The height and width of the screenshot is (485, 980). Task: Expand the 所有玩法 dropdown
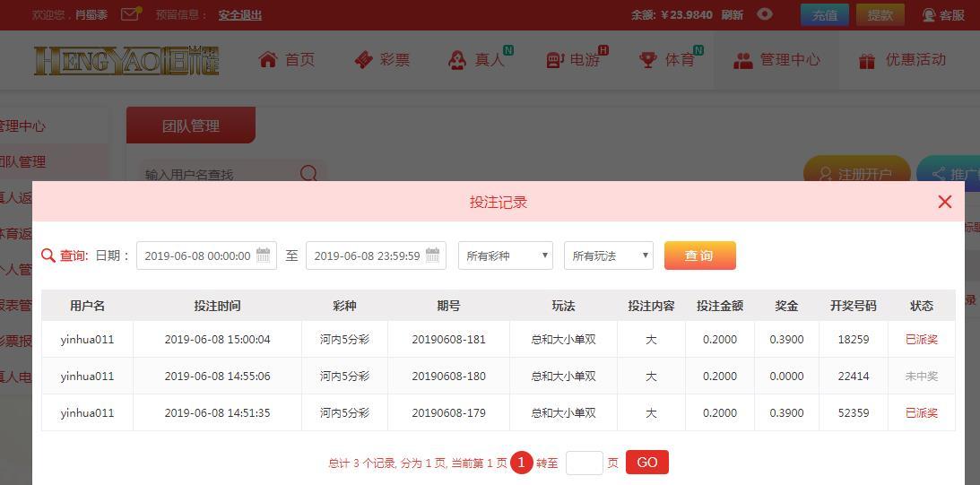click(x=608, y=255)
